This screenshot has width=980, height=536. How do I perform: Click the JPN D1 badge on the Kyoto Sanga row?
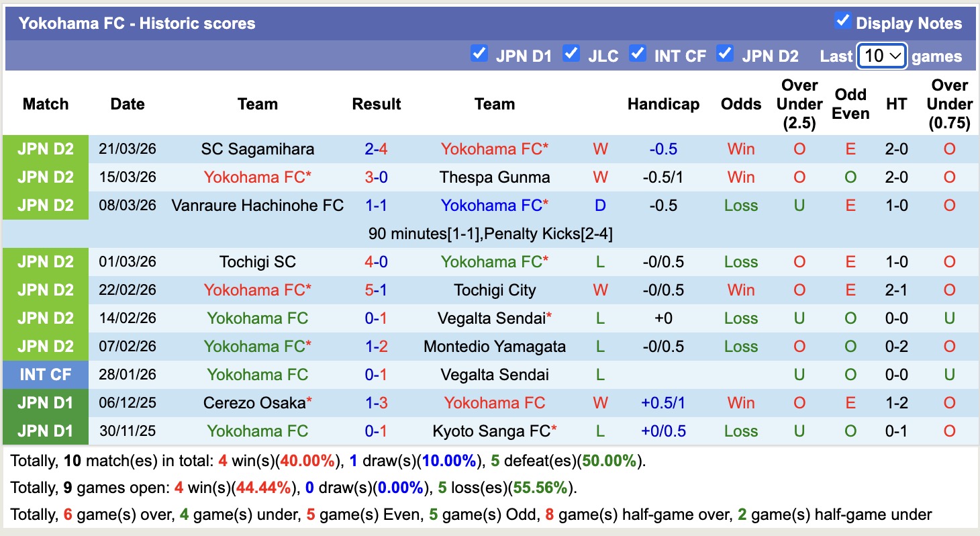click(x=45, y=431)
